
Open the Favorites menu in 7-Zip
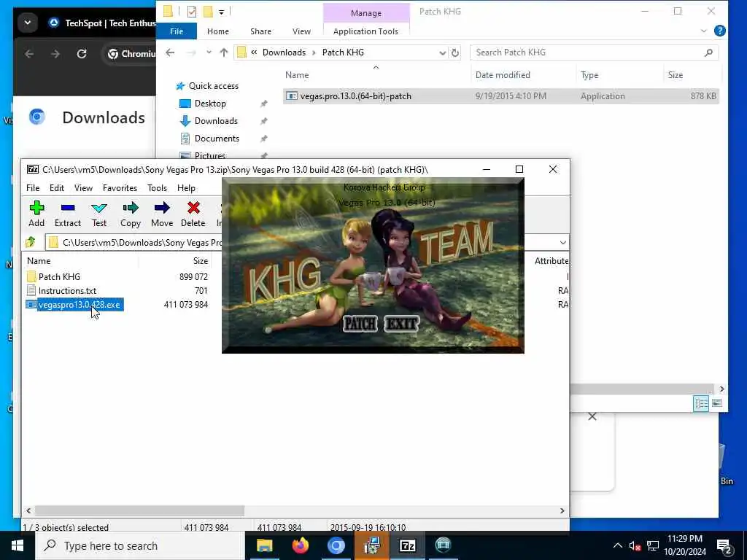click(120, 188)
